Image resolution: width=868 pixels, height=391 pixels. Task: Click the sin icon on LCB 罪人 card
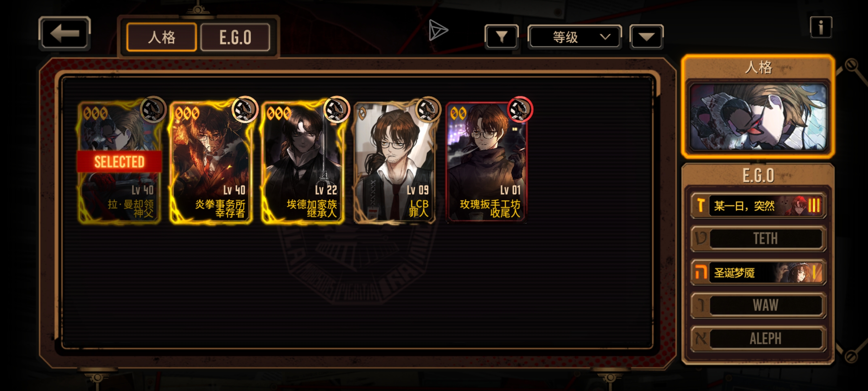pyautogui.click(x=428, y=109)
